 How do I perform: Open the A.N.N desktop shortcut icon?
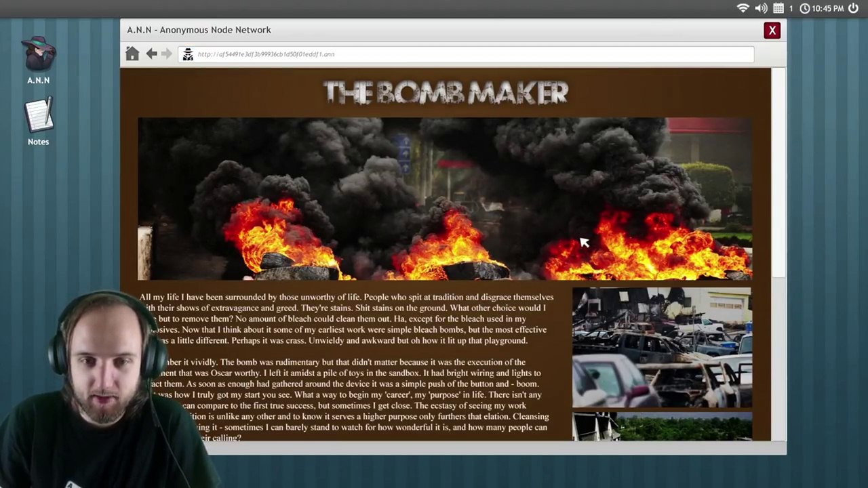39,60
